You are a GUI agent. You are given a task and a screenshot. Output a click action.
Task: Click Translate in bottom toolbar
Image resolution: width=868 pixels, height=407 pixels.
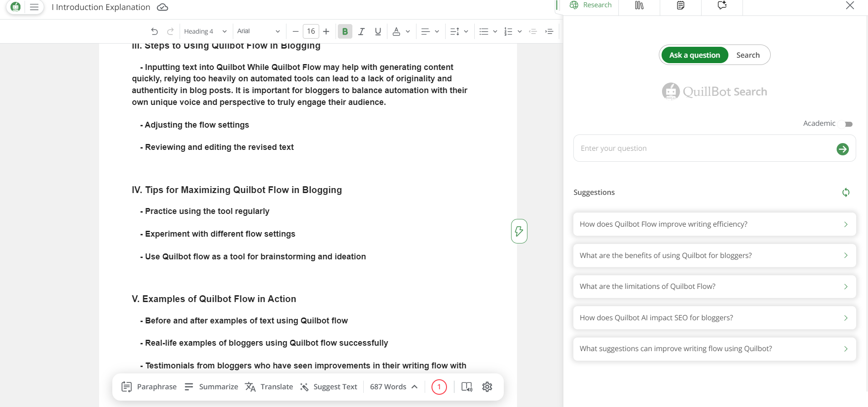[x=269, y=387]
